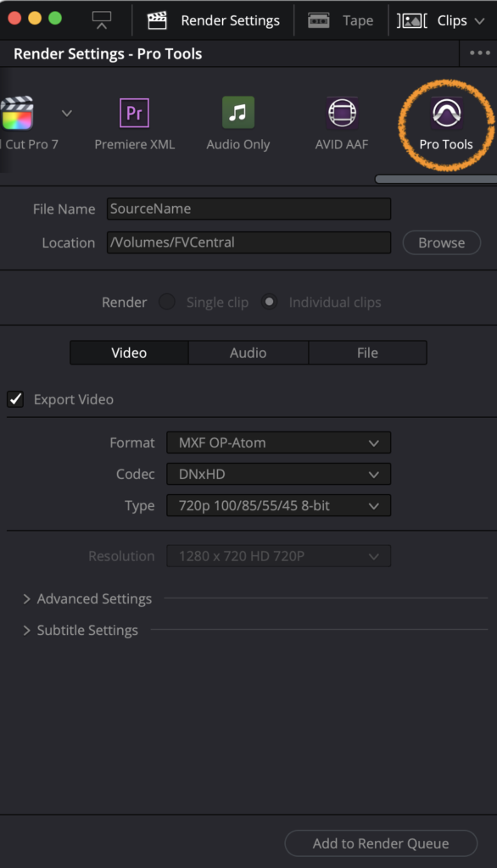Click the Tape toolbar label
The height and width of the screenshot is (868, 497).
pos(358,20)
